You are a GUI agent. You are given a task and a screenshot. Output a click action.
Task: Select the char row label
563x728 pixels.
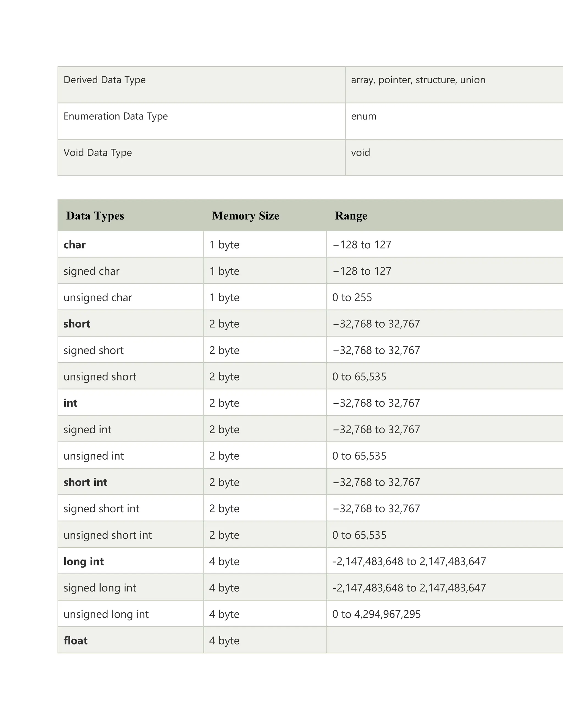click(74, 245)
